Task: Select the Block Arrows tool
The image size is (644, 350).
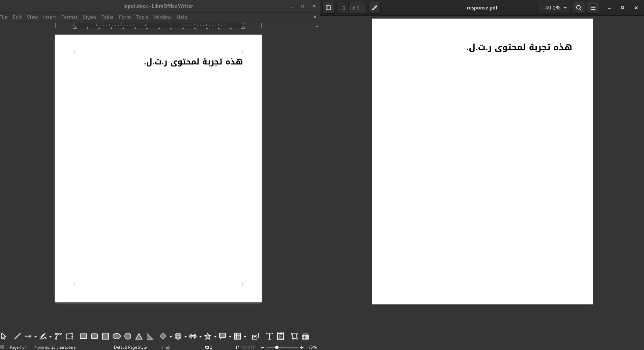Action: 193,336
